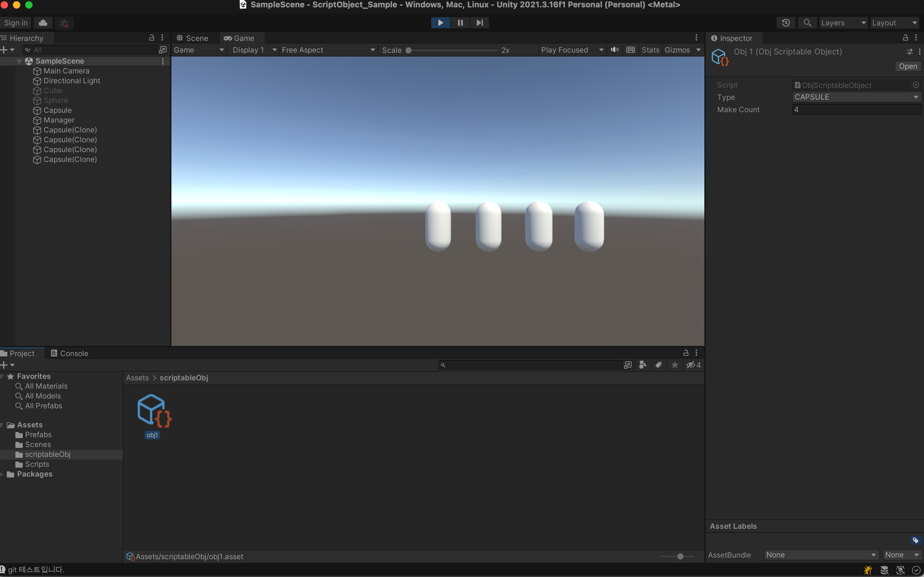Click the Step frame button
924x577 pixels.
point(480,23)
